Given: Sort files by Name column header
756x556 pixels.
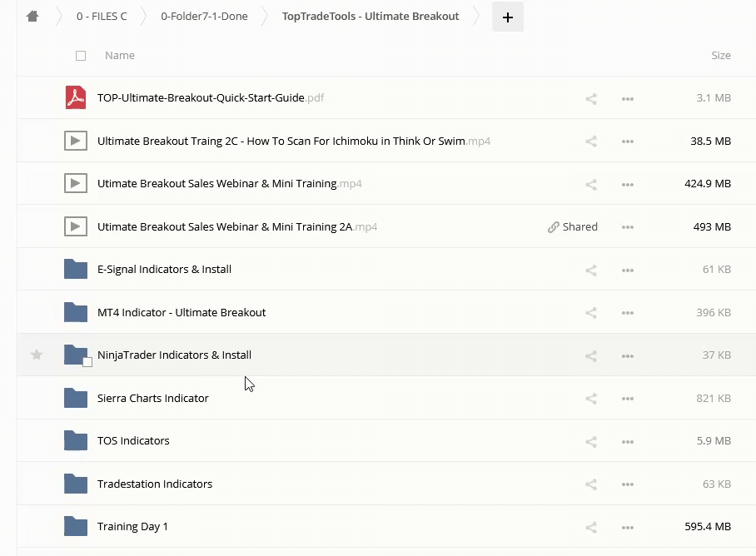Looking at the screenshot, I should point(120,56).
